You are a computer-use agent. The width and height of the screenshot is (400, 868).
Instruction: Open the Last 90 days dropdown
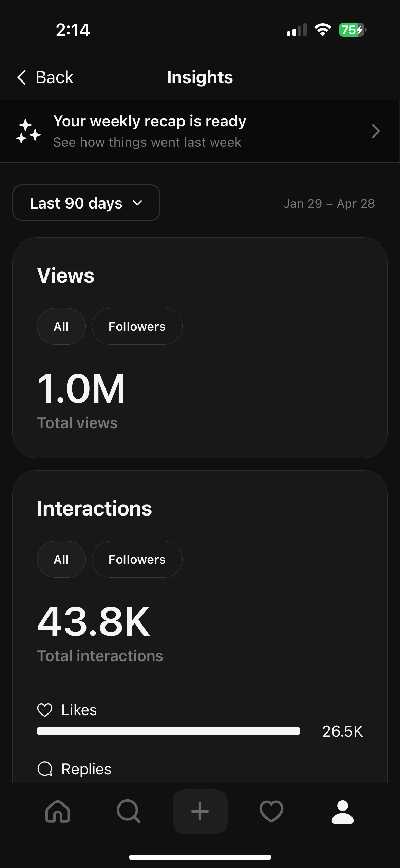[86, 203]
